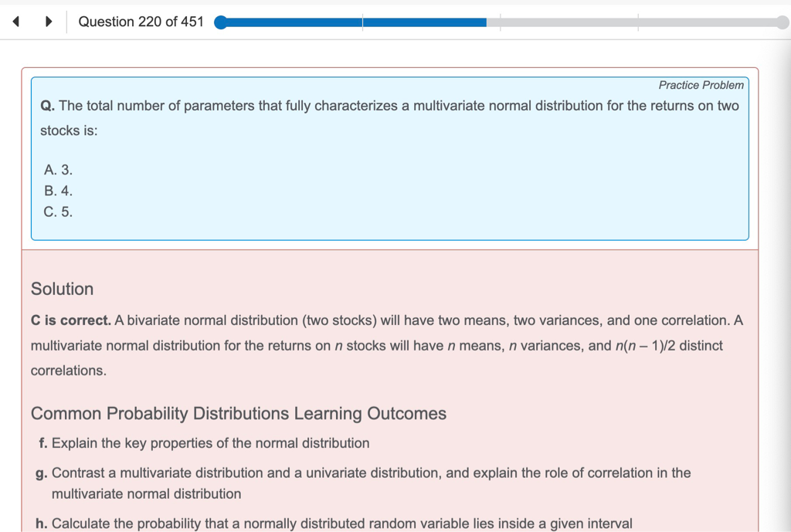Viewport: 791px width, 532px height.
Task: Pick answer choice C. 5.
Action: 59,212
